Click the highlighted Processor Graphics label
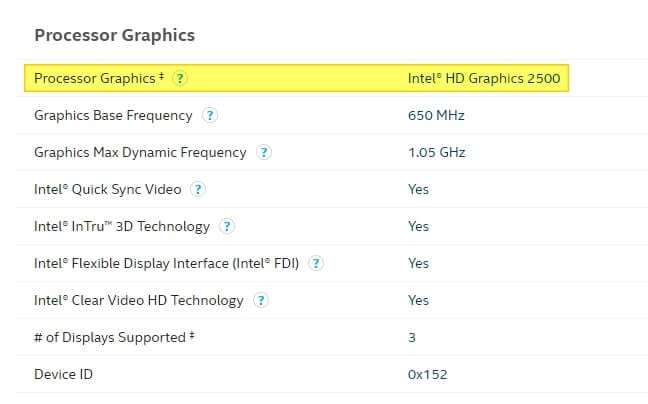Viewport: 648px width, 404px height. tap(95, 78)
